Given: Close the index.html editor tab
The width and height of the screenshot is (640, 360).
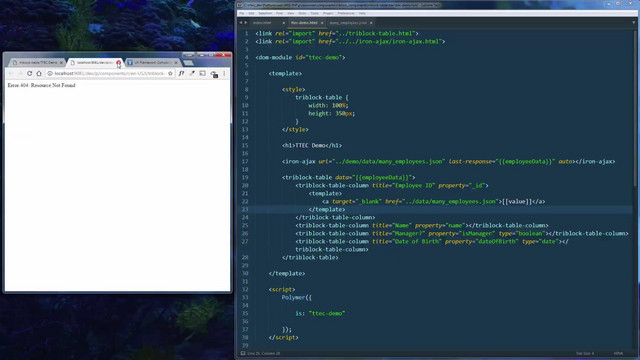Looking at the screenshot, I should coord(284,23).
